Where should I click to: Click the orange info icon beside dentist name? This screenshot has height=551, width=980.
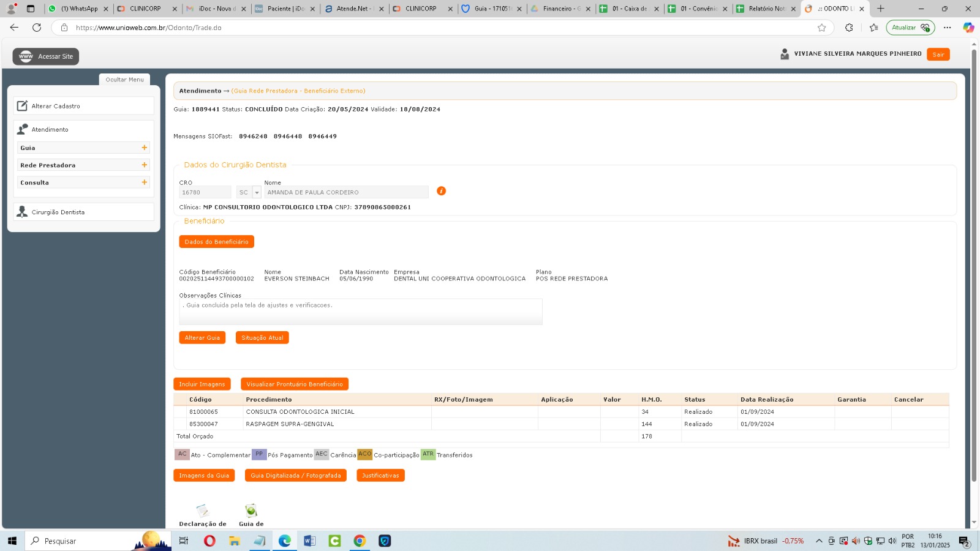coord(441,191)
